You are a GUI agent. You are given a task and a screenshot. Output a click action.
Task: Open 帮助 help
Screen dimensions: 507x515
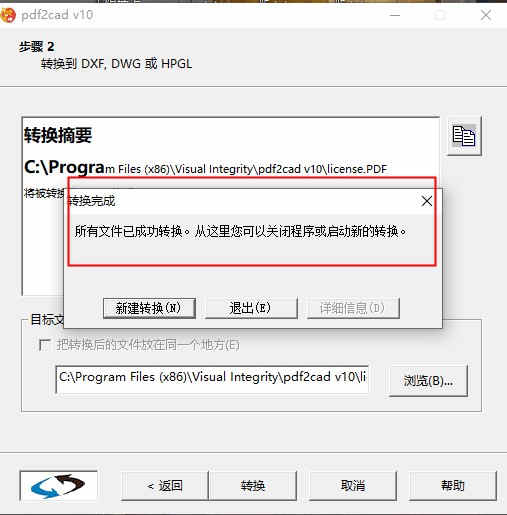click(x=453, y=486)
